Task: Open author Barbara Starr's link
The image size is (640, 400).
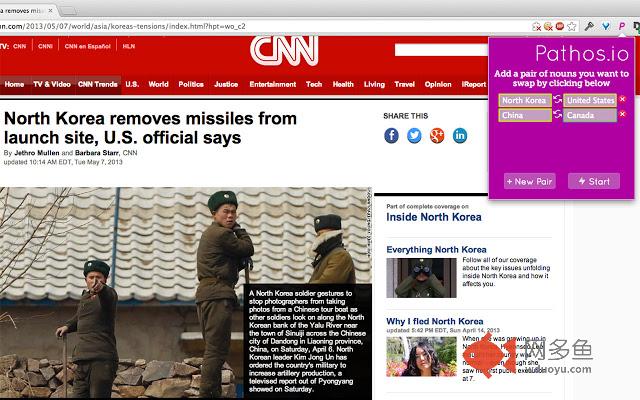Action: click(97, 153)
